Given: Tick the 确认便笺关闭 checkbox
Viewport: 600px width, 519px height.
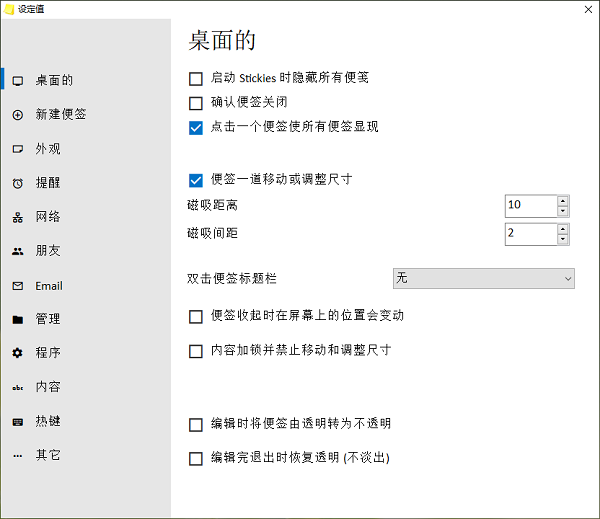Looking at the screenshot, I should [196, 103].
